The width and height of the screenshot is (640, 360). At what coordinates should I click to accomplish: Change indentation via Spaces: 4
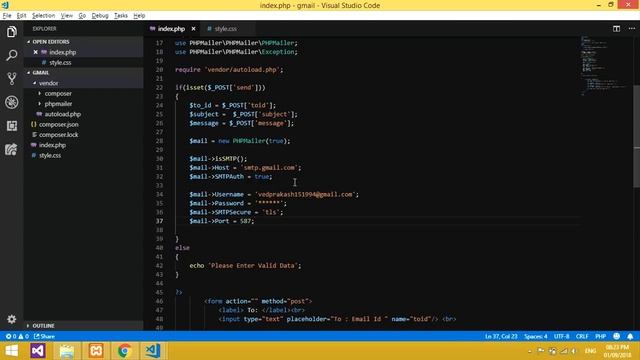pyautogui.click(x=536, y=336)
